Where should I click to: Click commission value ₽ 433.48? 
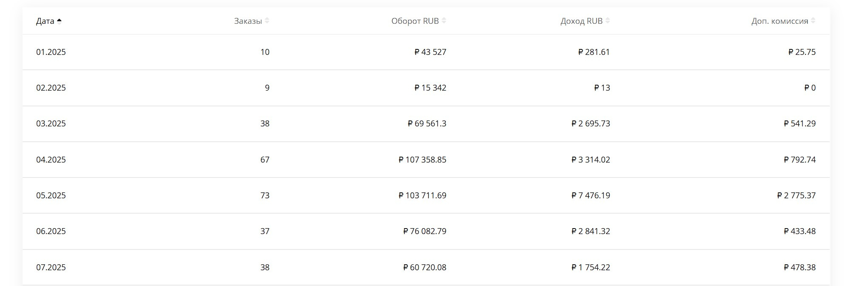coord(800,231)
